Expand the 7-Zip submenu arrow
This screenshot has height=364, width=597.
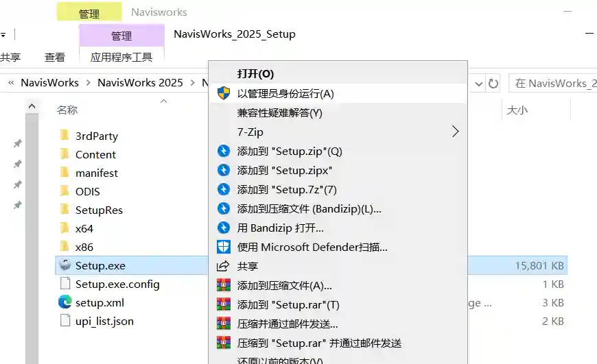click(x=455, y=132)
